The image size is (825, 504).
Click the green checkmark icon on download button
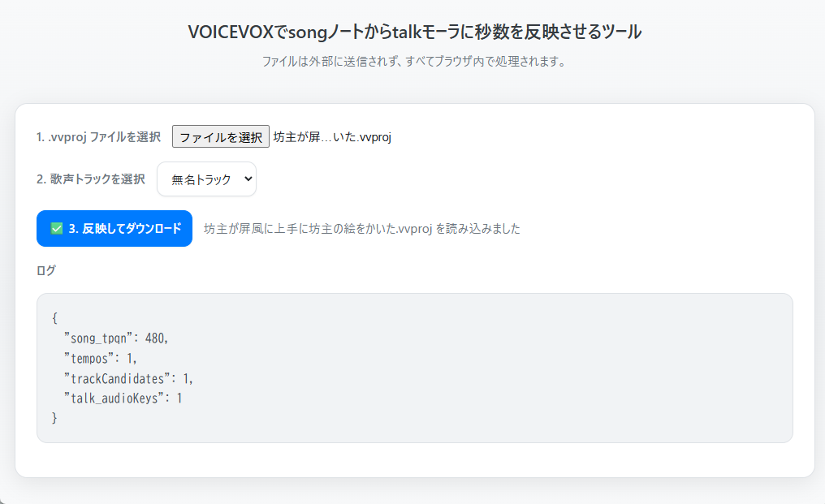click(x=57, y=228)
